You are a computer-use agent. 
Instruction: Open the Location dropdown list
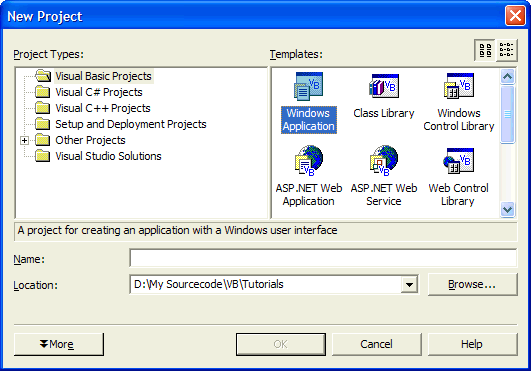[409, 285]
